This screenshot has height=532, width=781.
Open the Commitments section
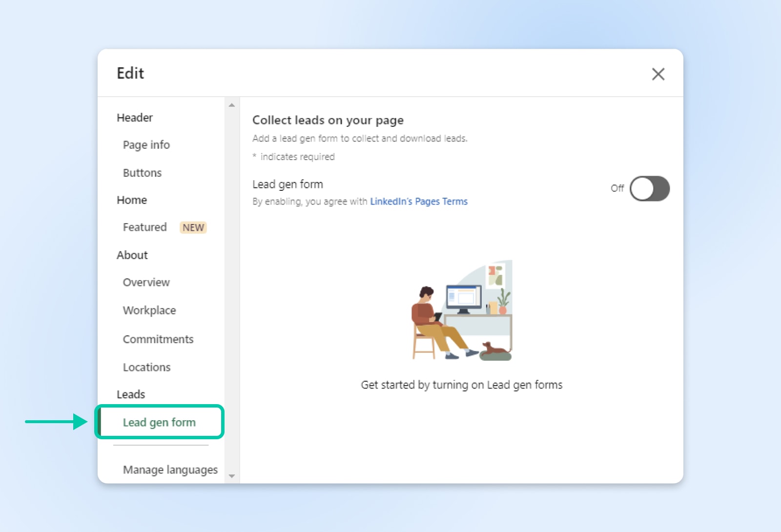point(158,339)
